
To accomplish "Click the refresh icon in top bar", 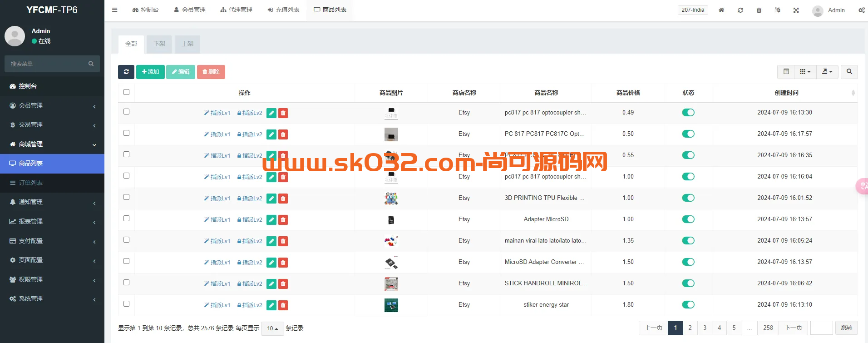I will (740, 10).
